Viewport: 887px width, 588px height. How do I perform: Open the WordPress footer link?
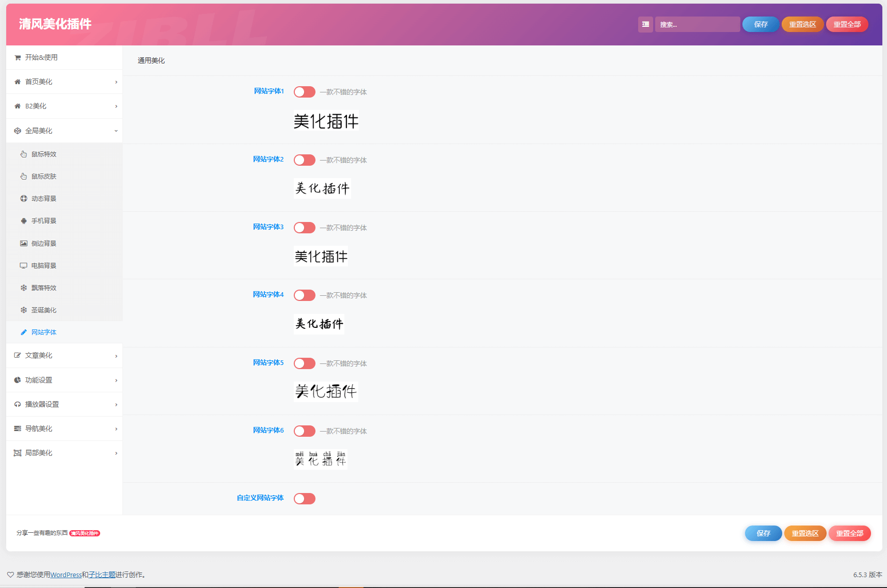[66, 575]
